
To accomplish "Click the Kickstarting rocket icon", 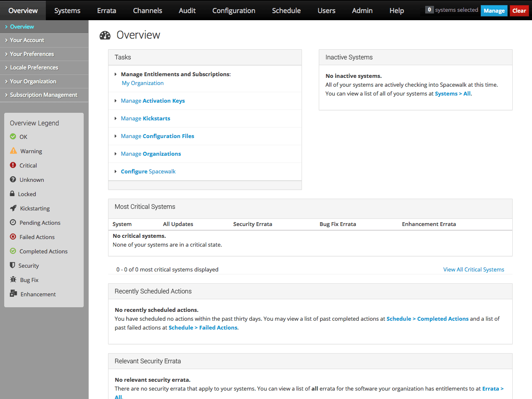I will [x=13, y=208].
